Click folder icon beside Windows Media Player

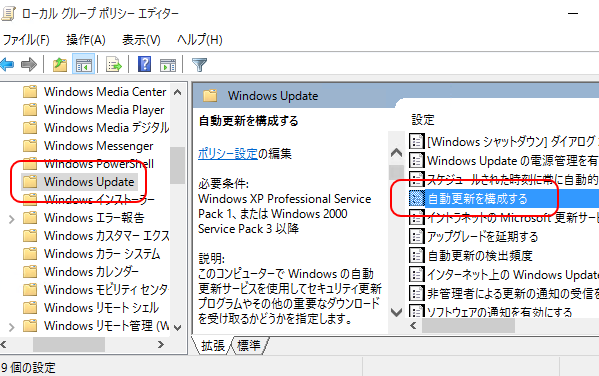(30, 110)
